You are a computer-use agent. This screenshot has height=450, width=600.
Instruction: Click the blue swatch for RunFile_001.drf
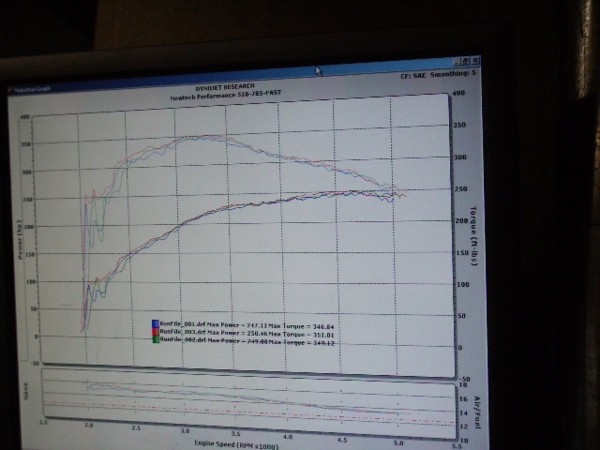[155, 324]
